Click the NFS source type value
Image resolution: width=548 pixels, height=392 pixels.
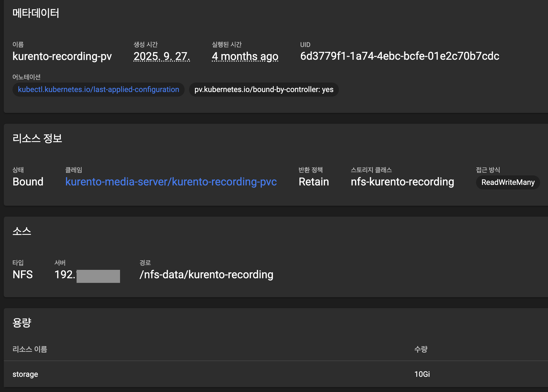click(23, 274)
